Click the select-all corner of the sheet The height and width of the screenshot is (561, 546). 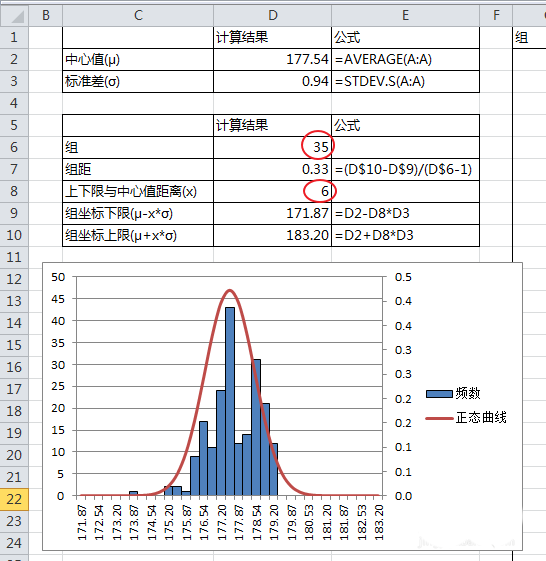coord(14,15)
